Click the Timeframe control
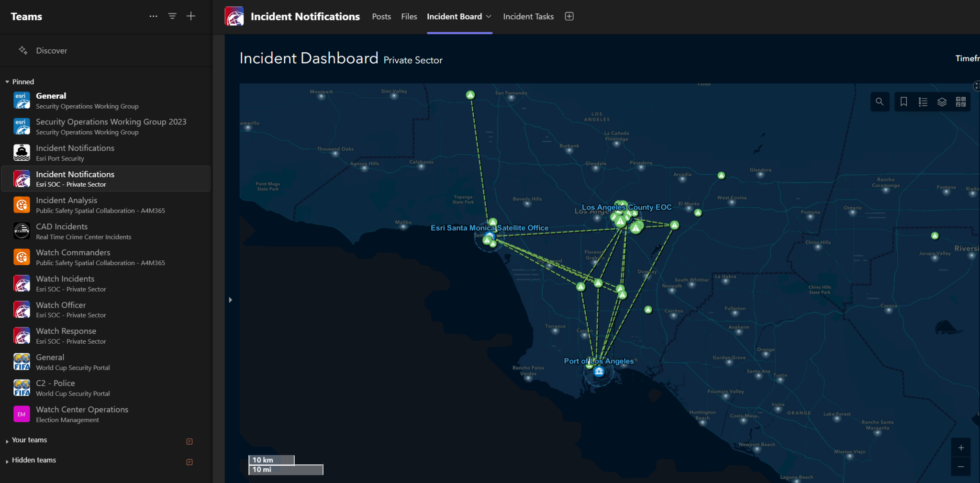 pyautogui.click(x=968, y=58)
